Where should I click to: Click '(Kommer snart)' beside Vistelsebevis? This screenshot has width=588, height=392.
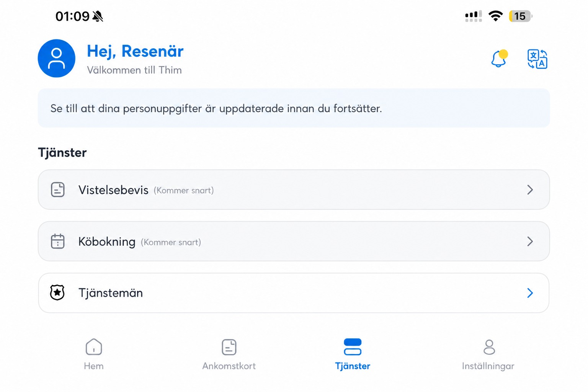184,190
